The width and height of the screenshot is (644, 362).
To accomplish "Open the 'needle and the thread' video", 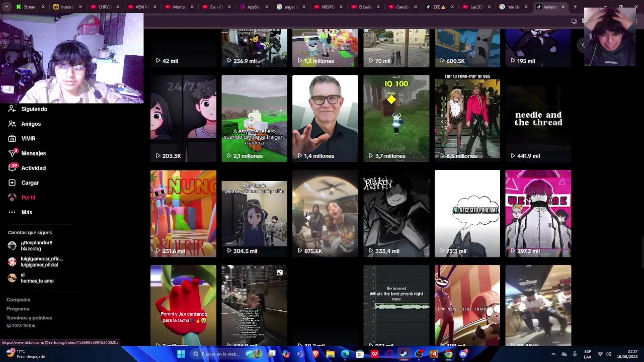I will 538,119.
